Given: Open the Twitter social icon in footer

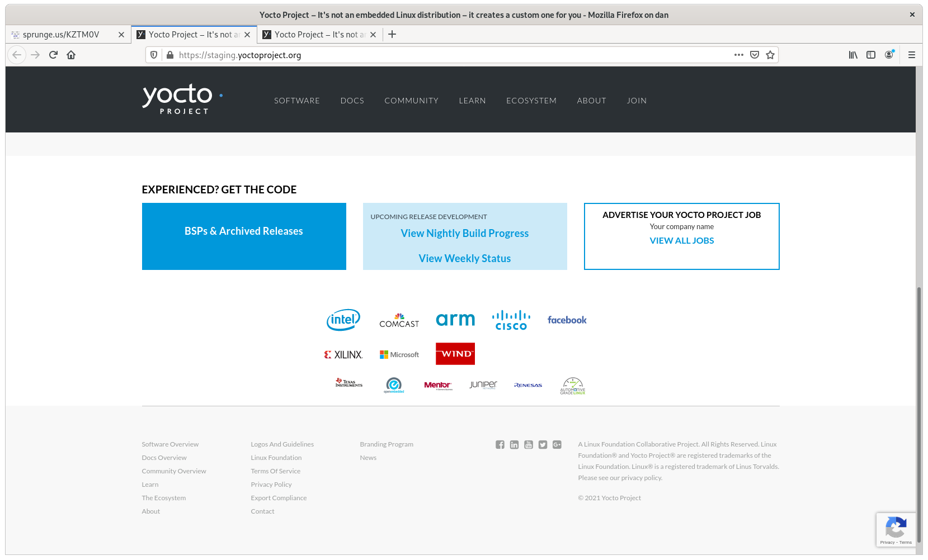Looking at the screenshot, I should click(543, 445).
